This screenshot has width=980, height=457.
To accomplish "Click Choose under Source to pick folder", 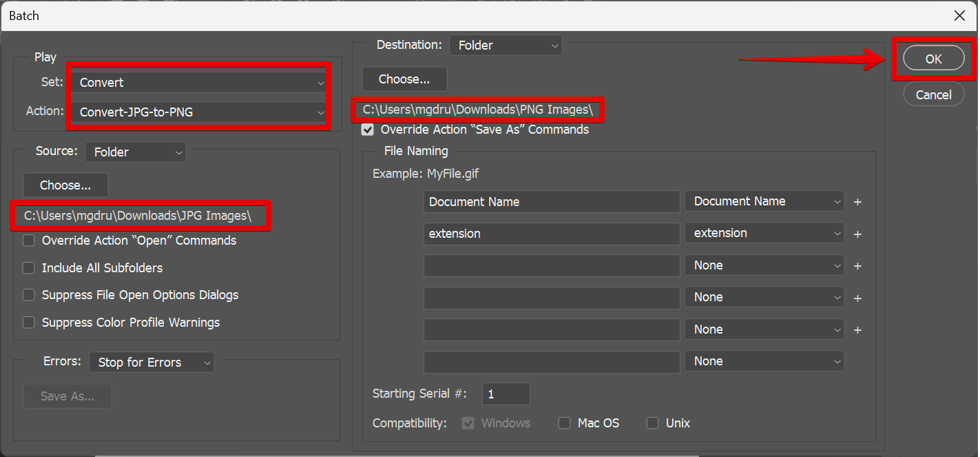I will [65, 185].
